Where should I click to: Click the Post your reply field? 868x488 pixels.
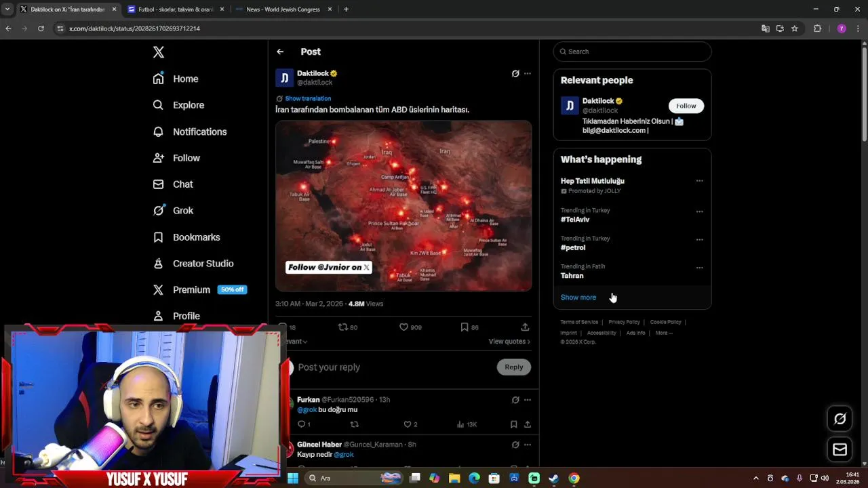pyautogui.click(x=393, y=367)
